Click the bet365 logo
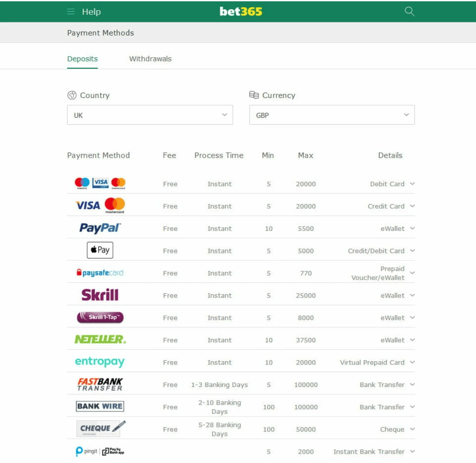This screenshot has height=463, width=476. [x=241, y=12]
